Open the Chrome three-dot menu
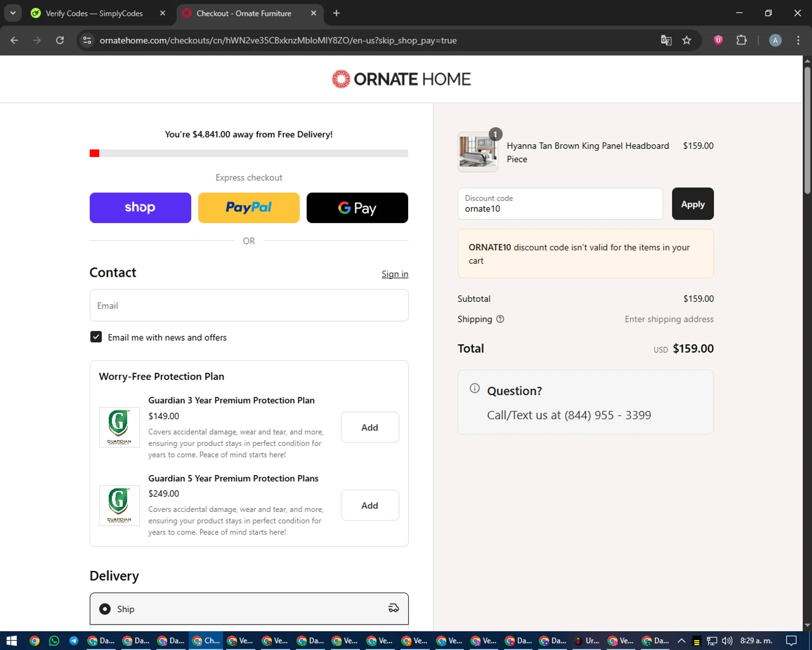812x650 pixels. point(798,40)
